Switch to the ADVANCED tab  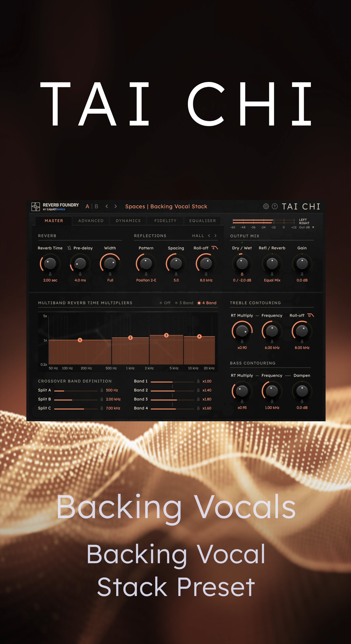(x=91, y=221)
